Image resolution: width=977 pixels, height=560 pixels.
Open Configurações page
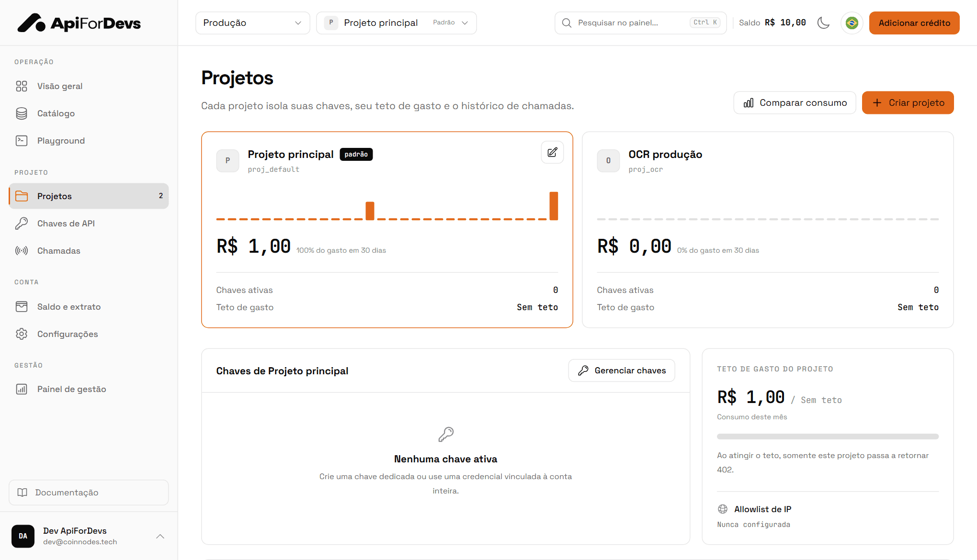(89, 334)
